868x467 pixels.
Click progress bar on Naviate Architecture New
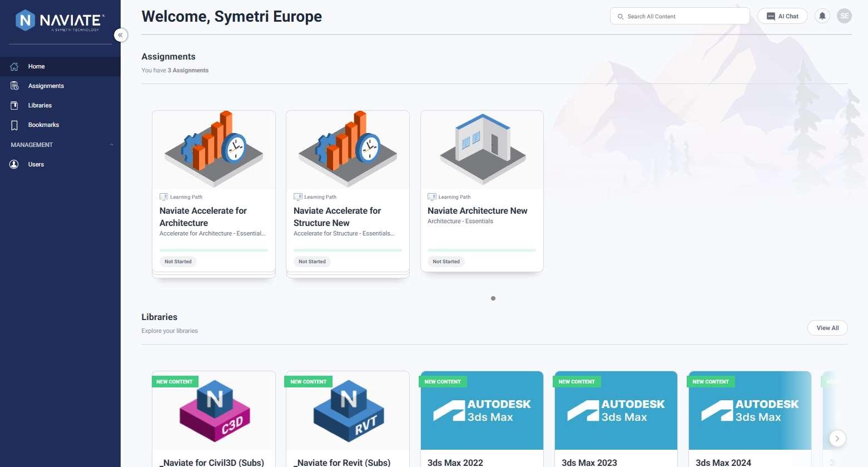[482, 250]
